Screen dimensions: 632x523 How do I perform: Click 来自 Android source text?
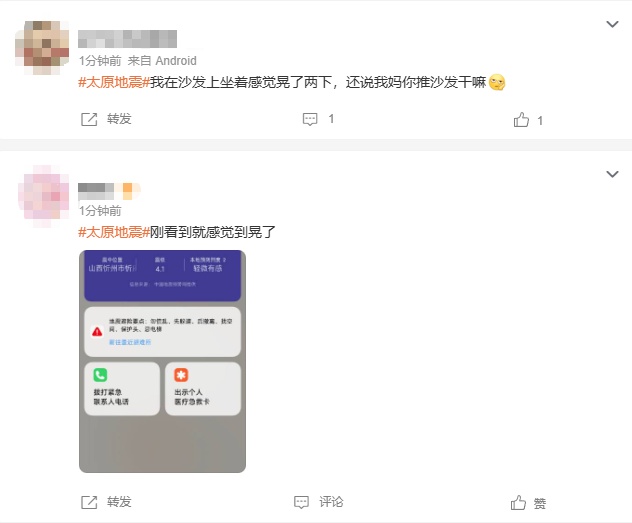click(x=162, y=61)
